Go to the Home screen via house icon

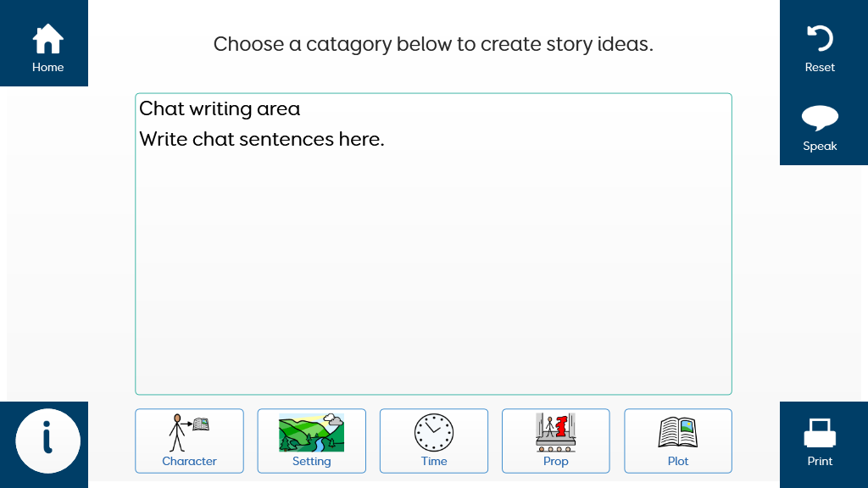[x=47, y=38]
